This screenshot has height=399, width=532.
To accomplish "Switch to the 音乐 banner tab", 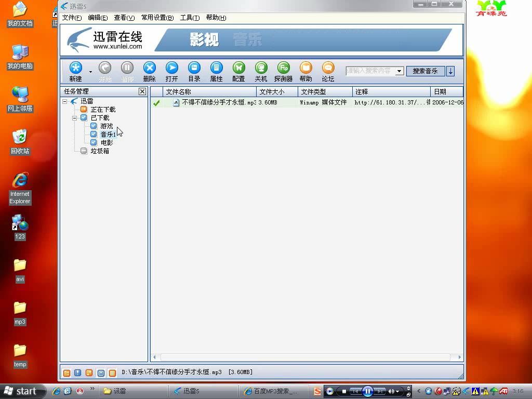I will (247, 39).
